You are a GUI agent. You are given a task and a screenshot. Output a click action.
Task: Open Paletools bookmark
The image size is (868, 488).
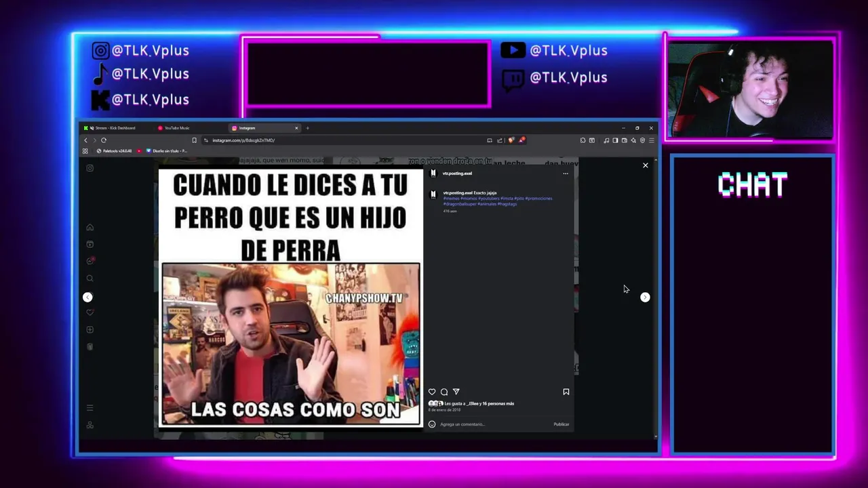[x=115, y=151]
